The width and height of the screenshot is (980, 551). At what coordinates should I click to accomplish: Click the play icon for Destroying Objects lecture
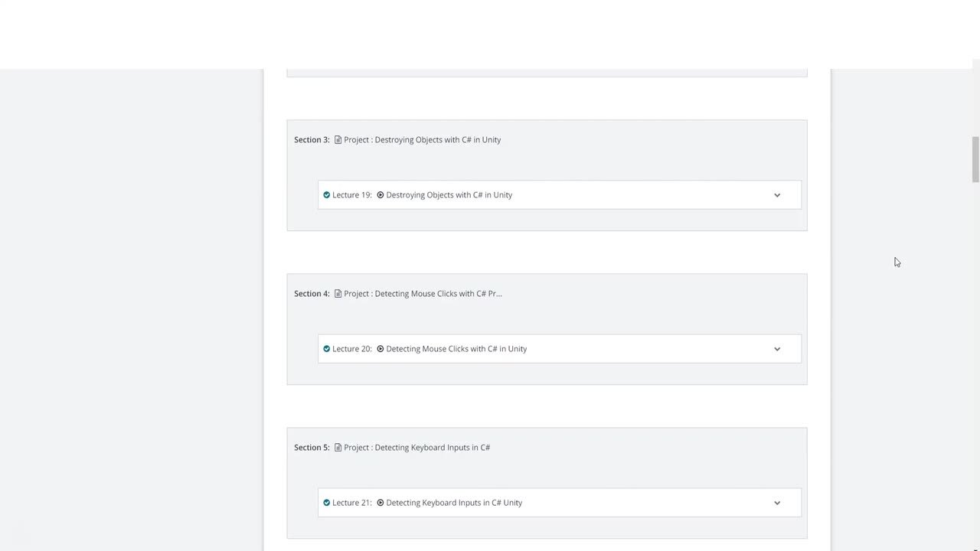pos(381,195)
